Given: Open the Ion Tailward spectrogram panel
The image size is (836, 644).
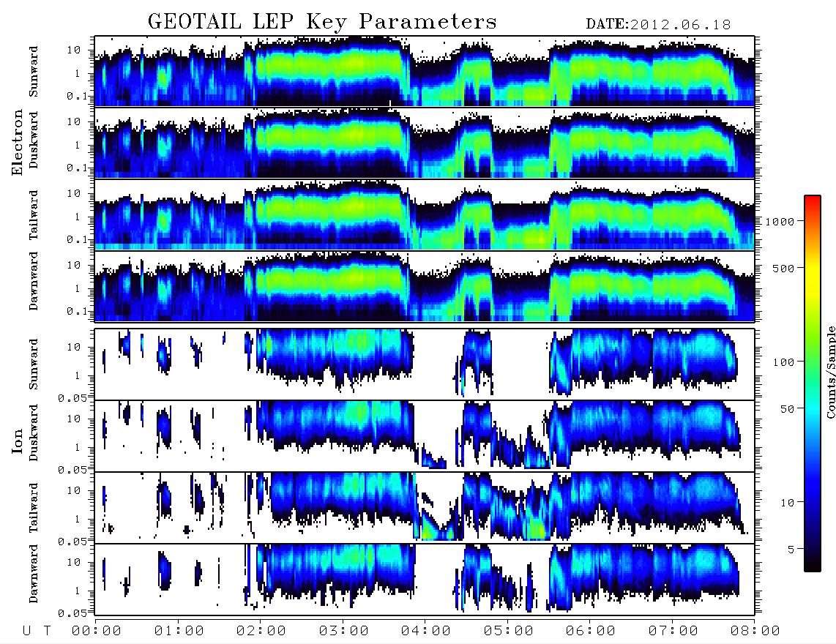Looking at the screenshot, I should [425, 508].
